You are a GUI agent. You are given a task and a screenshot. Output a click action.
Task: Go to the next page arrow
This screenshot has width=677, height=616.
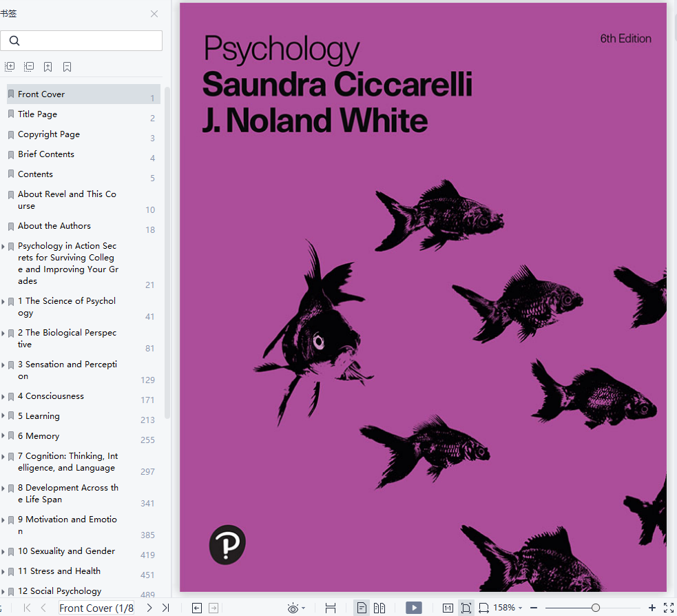pos(149,608)
